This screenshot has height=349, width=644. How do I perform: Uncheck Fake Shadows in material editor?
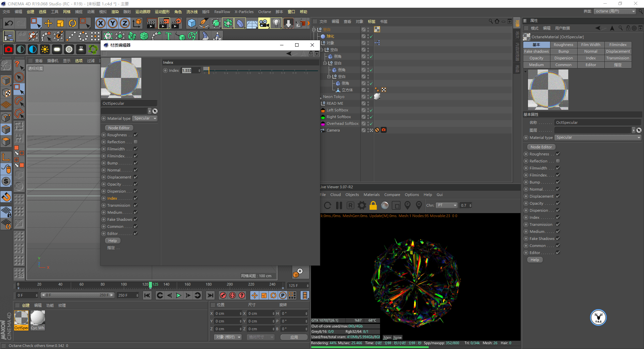tap(136, 219)
